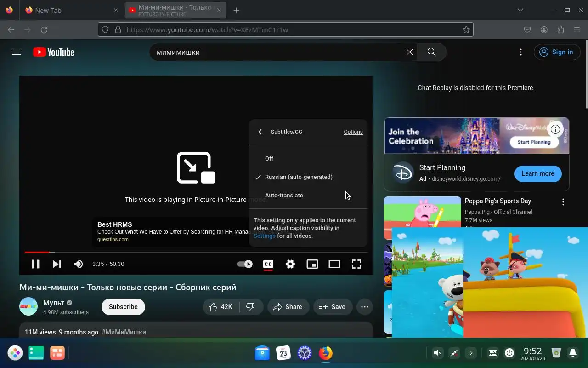Open system settings gear in taskbar

coord(305,353)
